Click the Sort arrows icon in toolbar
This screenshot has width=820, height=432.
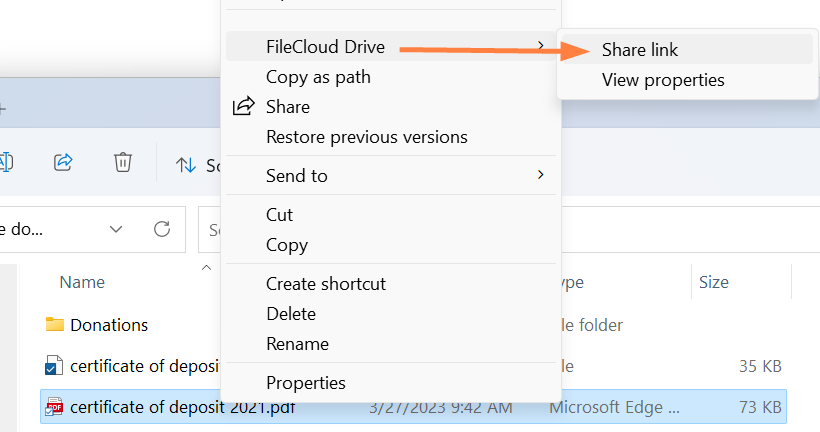[186, 165]
